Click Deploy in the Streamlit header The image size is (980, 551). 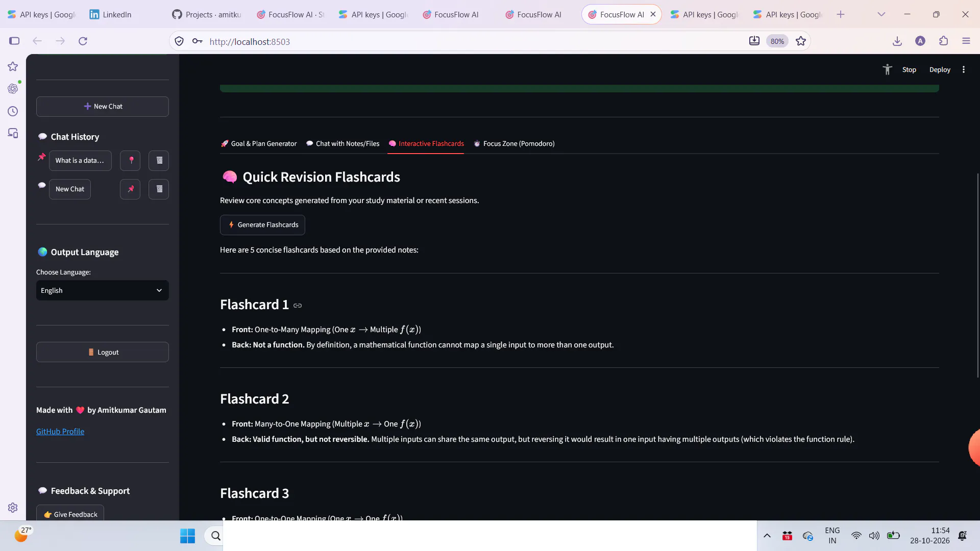coord(940,69)
